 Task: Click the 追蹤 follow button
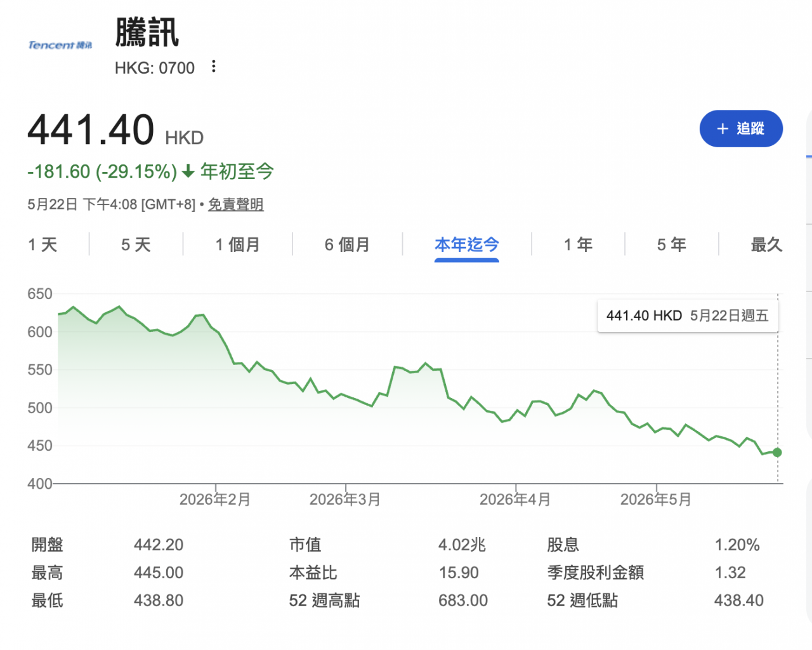click(741, 129)
